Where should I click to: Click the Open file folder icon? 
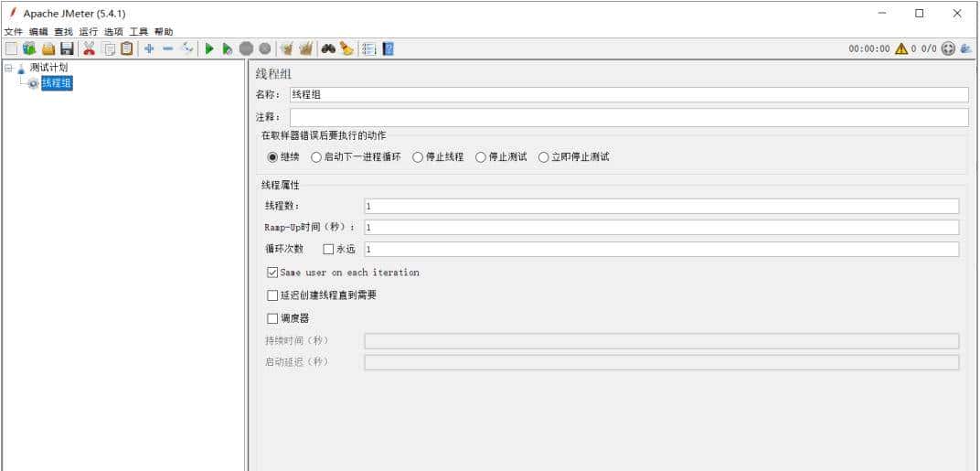pos(48,48)
